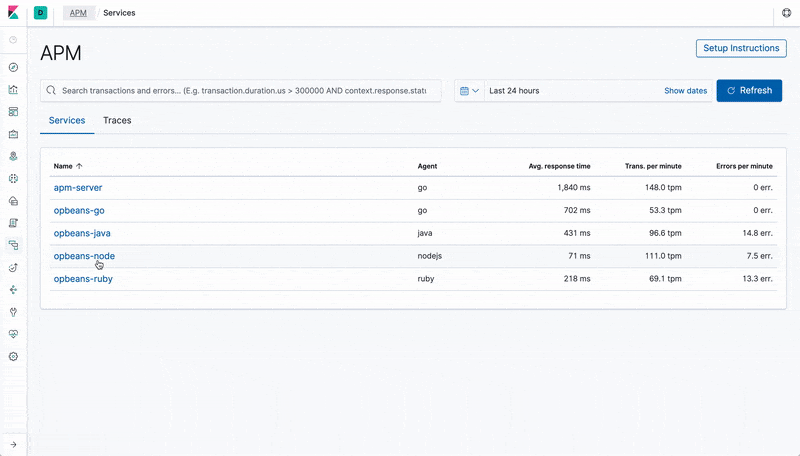Open Stack Monitoring heartbeat icon
The image size is (800, 456).
click(13, 334)
